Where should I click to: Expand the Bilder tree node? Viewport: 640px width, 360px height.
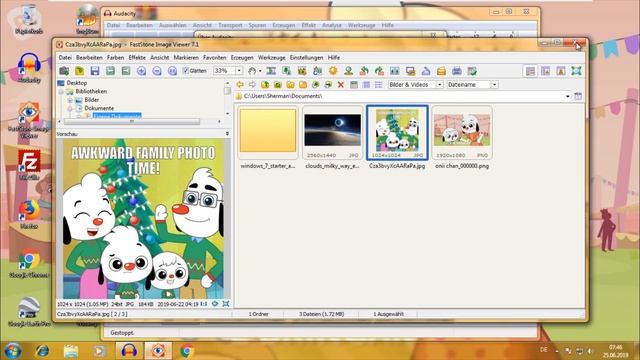(x=70, y=100)
